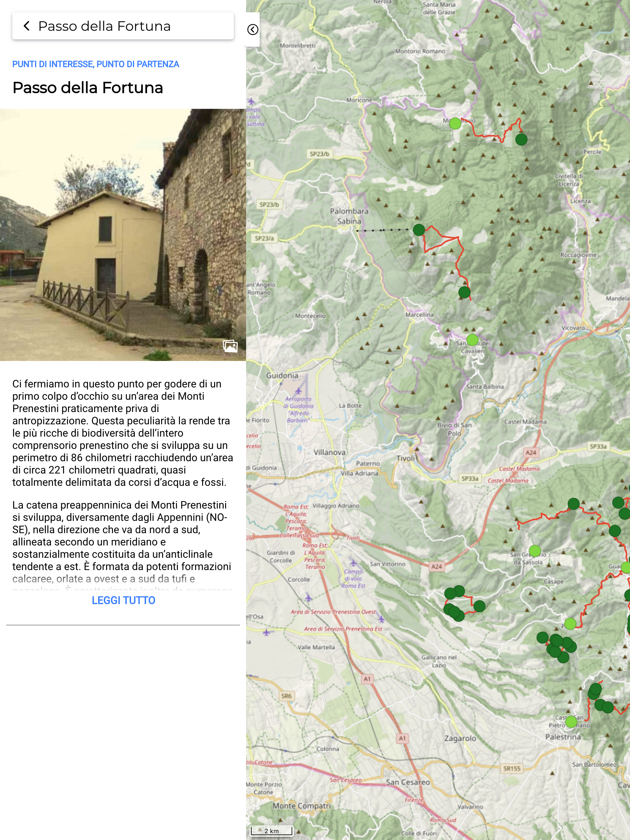Click the map scale bar showing 2 km
630x840 pixels.
[x=271, y=831]
